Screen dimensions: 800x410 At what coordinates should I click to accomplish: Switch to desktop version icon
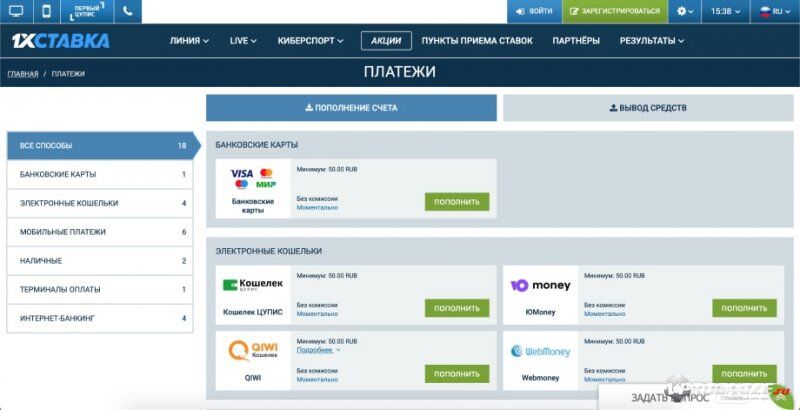tap(16, 11)
